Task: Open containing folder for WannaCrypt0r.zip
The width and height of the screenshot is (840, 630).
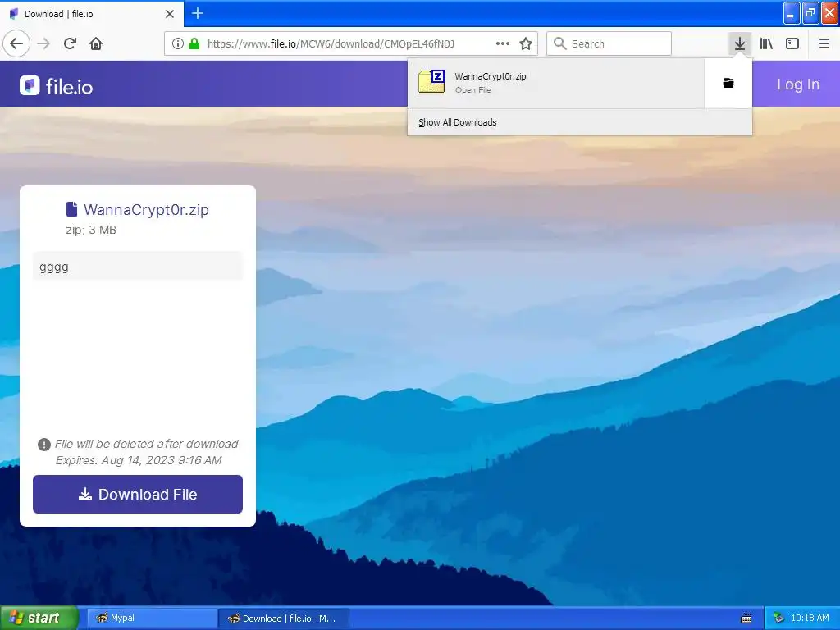Action: tap(728, 83)
